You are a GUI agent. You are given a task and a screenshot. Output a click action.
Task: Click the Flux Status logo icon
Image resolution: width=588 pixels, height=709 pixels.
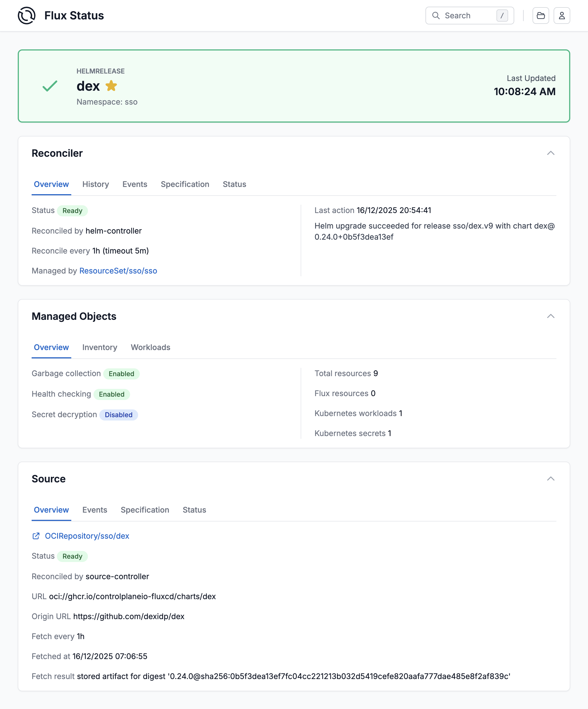27,15
